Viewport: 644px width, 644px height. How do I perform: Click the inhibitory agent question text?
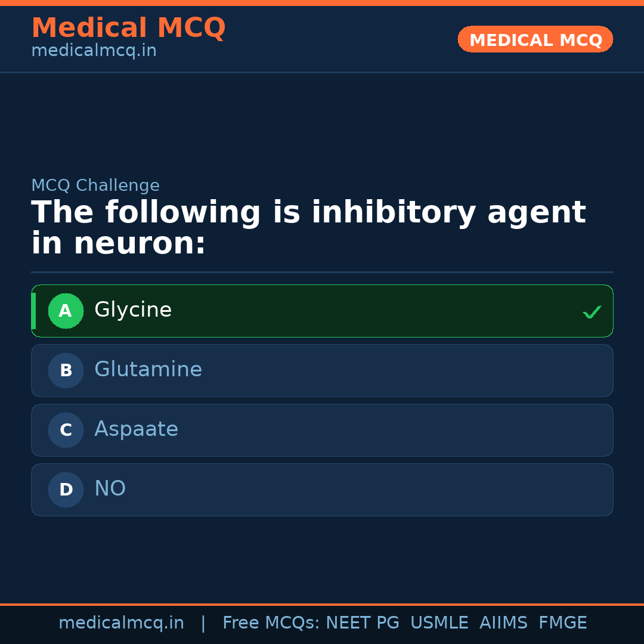(308, 228)
